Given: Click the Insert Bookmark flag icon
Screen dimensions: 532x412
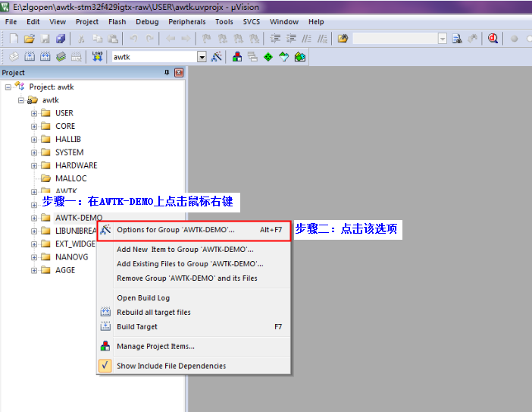Looking at the screenshot, I should click(206, 39).
